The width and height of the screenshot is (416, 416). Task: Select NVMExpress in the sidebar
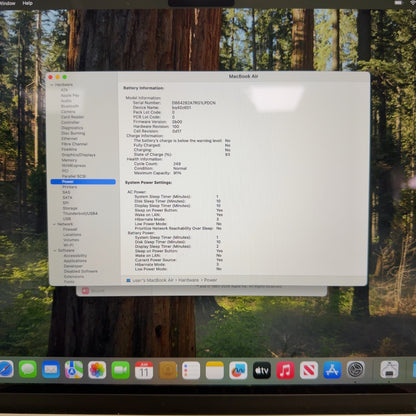pos(74,165)
